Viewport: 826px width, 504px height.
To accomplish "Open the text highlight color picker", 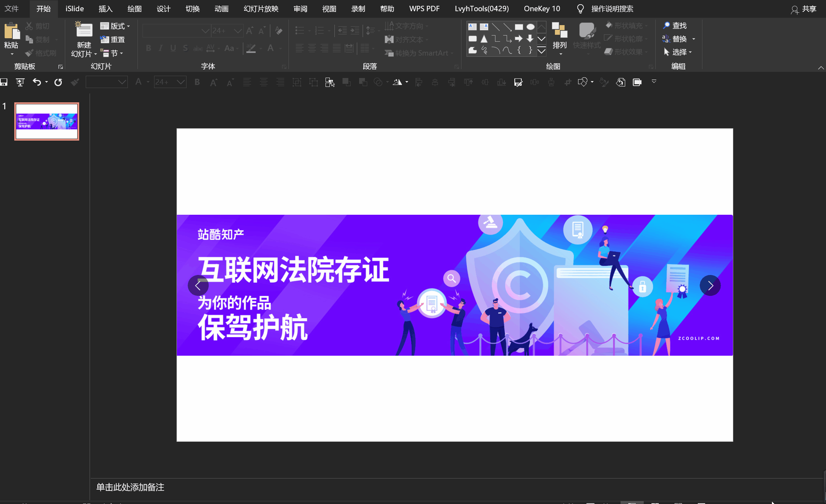I will coord(251,48).
